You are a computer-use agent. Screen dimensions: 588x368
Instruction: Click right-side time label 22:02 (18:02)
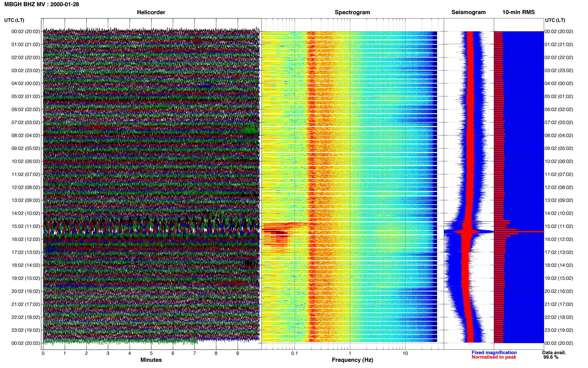(x=559, y=317)
